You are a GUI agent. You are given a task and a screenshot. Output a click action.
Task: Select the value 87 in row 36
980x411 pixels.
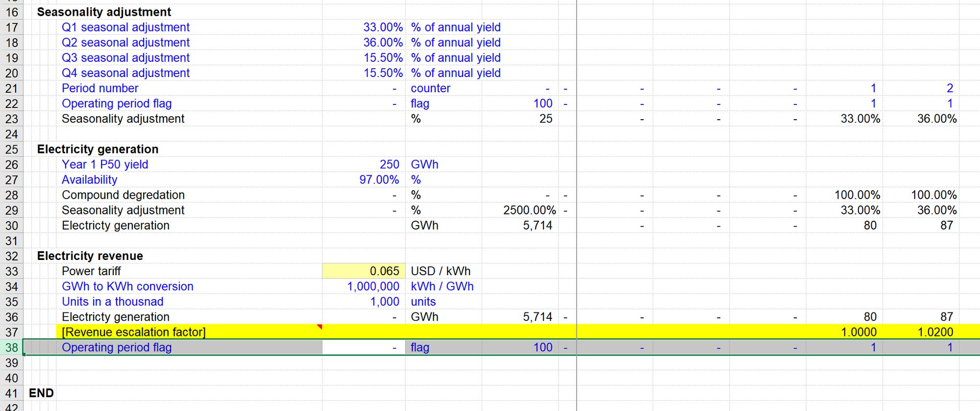[x=946, y=317]
